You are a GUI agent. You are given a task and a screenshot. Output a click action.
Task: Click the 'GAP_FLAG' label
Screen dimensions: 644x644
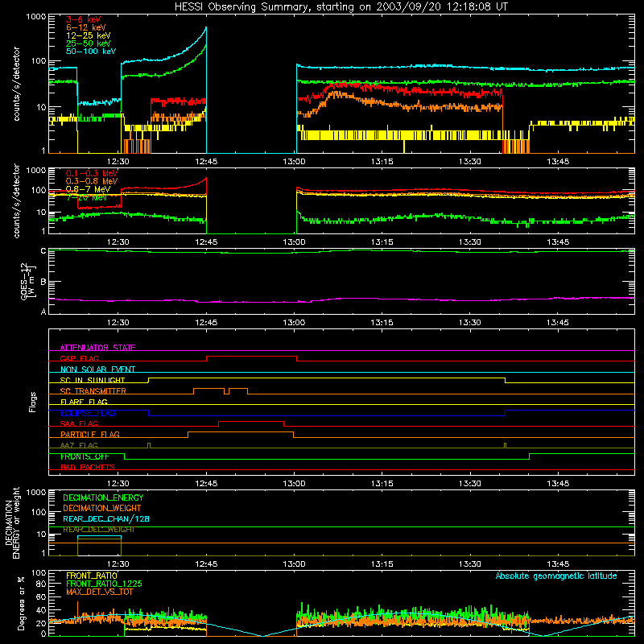79,358
